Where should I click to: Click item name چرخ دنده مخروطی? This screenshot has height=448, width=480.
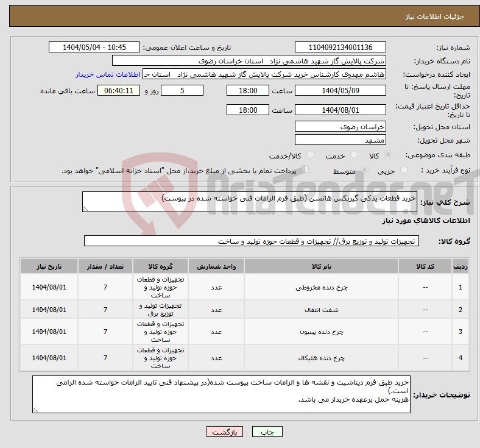click(322, 287)
